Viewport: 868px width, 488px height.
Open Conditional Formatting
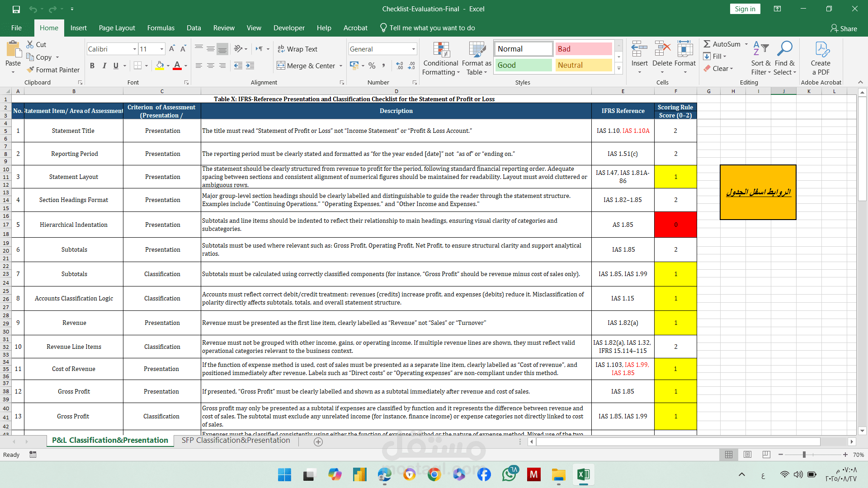(441, 59)
